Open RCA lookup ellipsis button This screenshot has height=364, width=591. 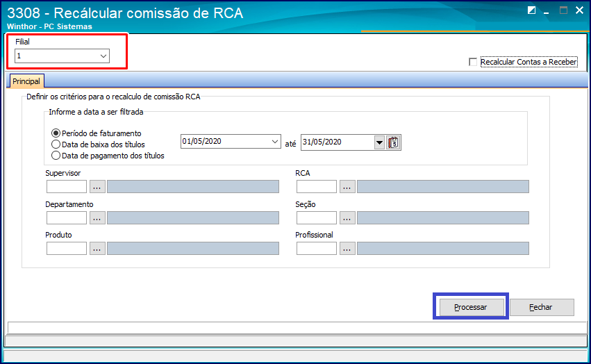pyautogui.click(x=347, y=187)
